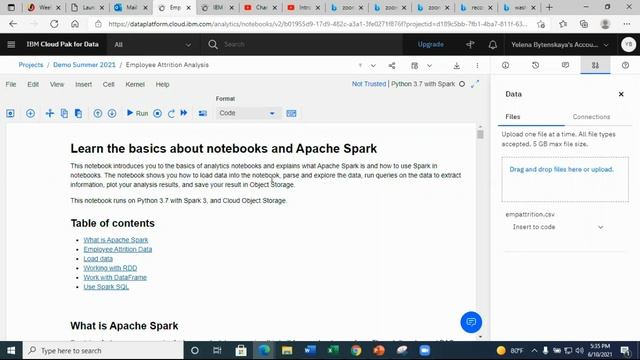Open the version history panel icon

pos(536,65)
